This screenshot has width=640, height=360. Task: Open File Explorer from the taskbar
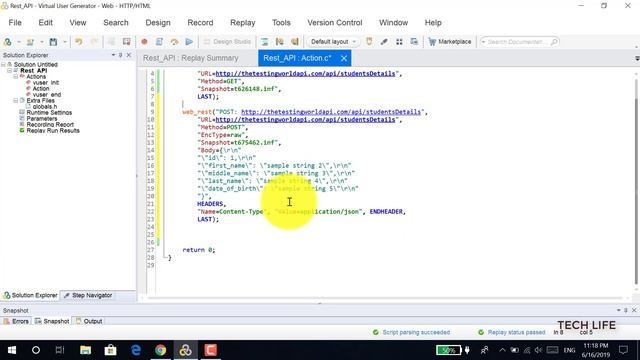tap(85, 350)
